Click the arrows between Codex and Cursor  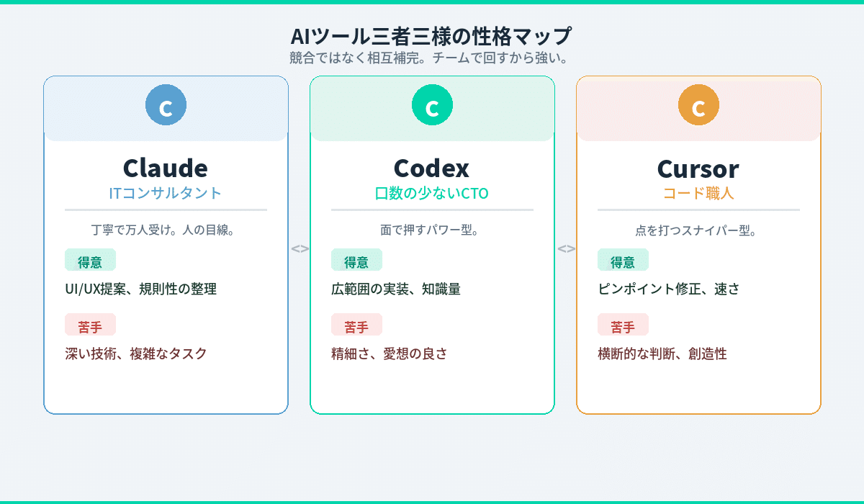coord(566,248)
